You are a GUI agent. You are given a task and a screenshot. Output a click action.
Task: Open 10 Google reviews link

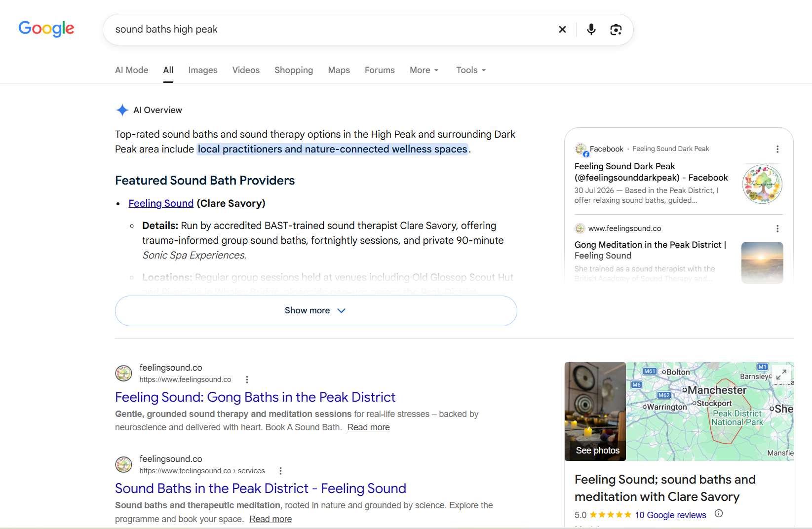[x=670, y=515]
